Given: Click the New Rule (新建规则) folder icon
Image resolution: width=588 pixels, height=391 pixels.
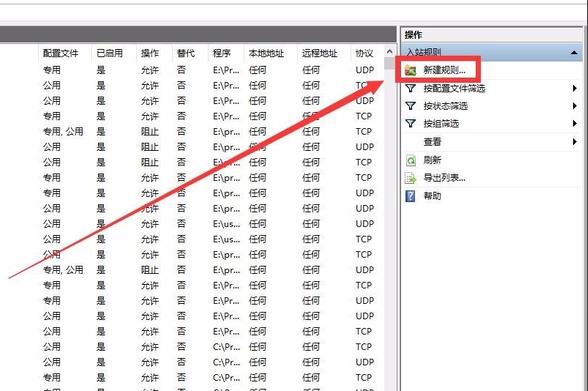Looking at the screenshot, I should tap(411, 70).
